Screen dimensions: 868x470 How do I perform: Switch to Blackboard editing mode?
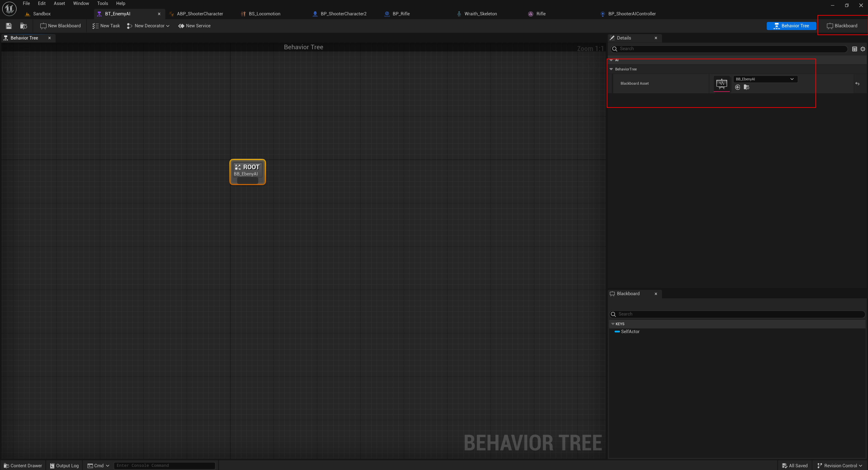pos(842,26)
